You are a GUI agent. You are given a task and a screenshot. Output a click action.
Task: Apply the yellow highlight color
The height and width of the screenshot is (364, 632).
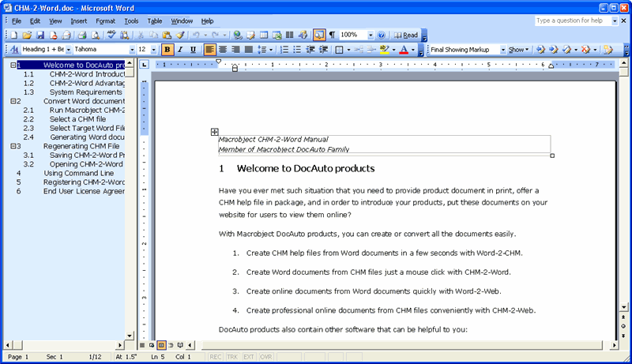tap(384, 50)
